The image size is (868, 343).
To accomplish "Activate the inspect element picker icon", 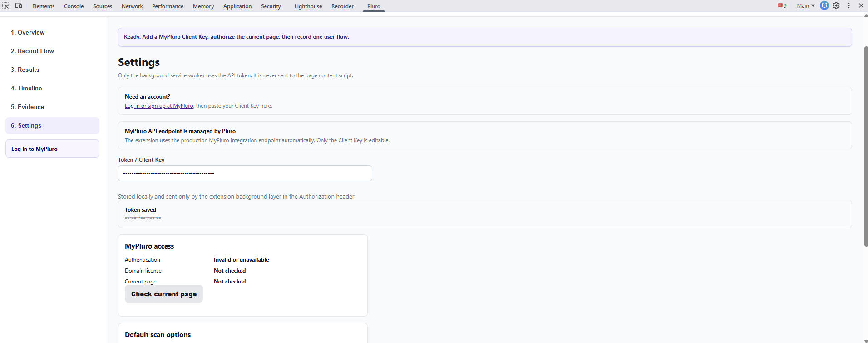I will click(6, 6).
